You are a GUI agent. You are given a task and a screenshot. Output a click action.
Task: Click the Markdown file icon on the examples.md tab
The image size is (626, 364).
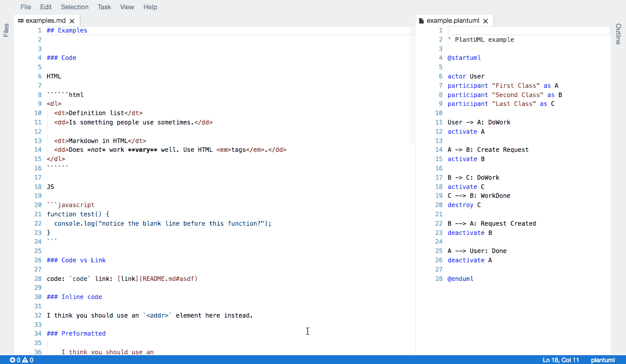point(20,21)
